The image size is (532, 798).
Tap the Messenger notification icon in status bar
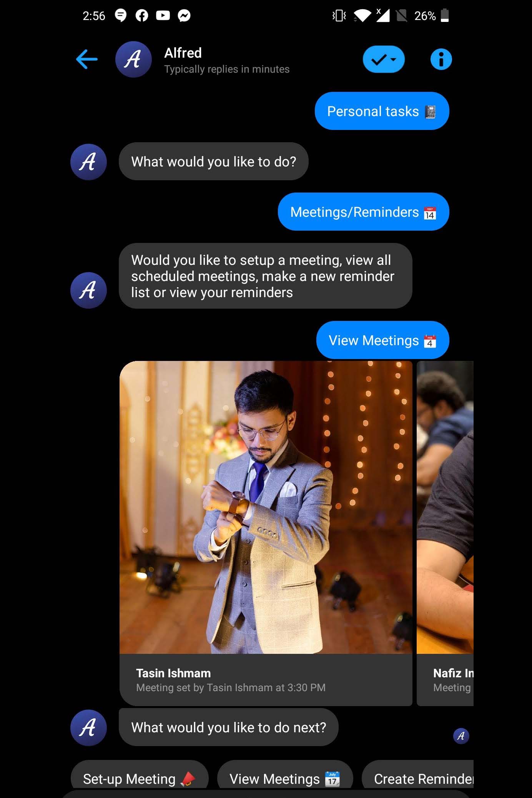point(184,15)
